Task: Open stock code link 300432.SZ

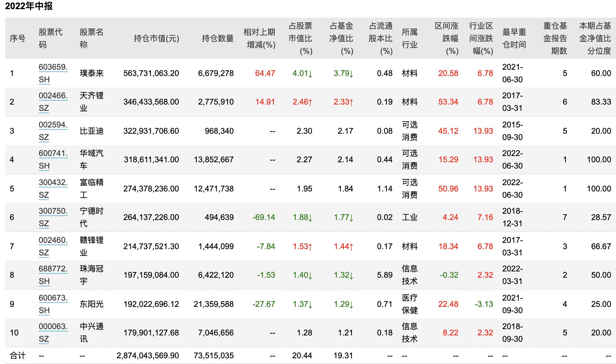Action: 53,189
